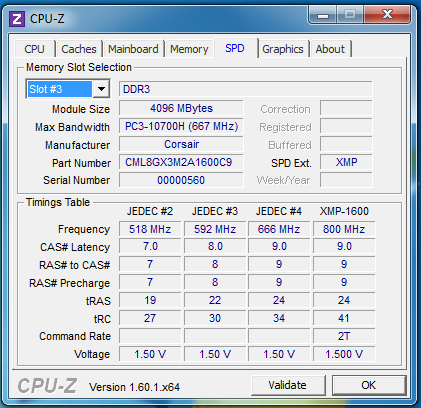Click the Manufacturer label
This screenshot has width=421, height=408.
[77, 145]
